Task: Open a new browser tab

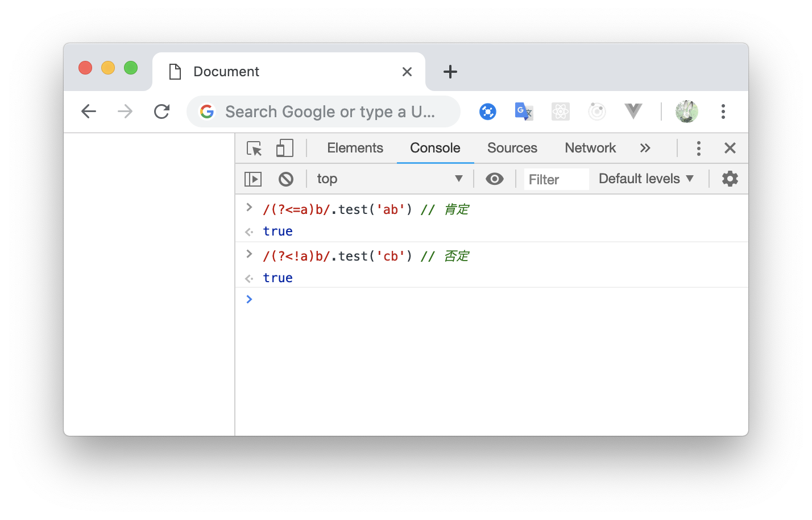Action: tap(450, 72)
